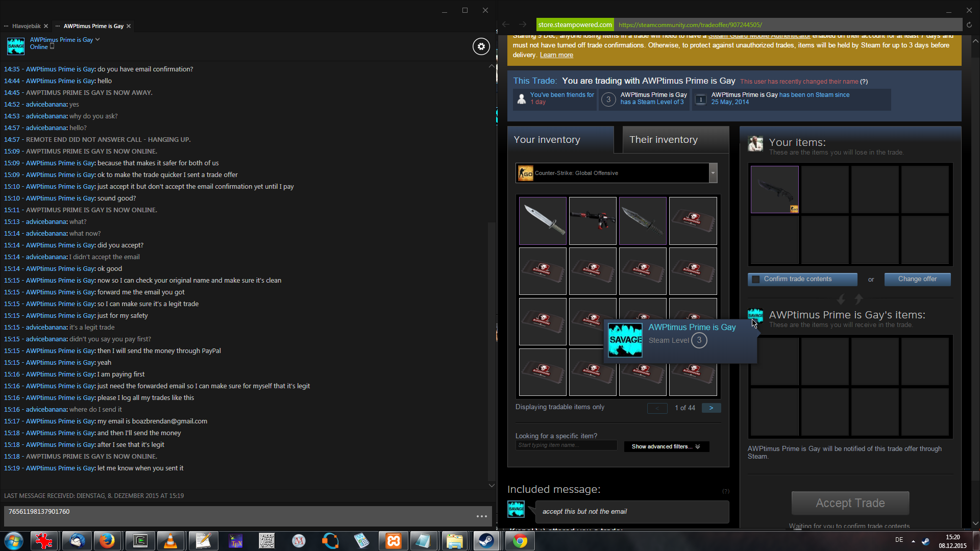Click AWPtimus SAVAGE avatar in chat header
The height and width of the screenshot is (551, 980).
pos(16,46)
